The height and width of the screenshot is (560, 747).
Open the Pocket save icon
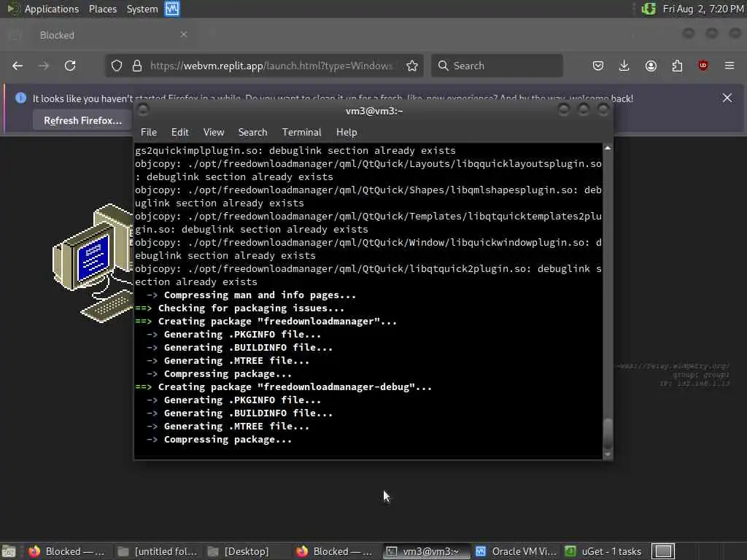coord(598,66)
